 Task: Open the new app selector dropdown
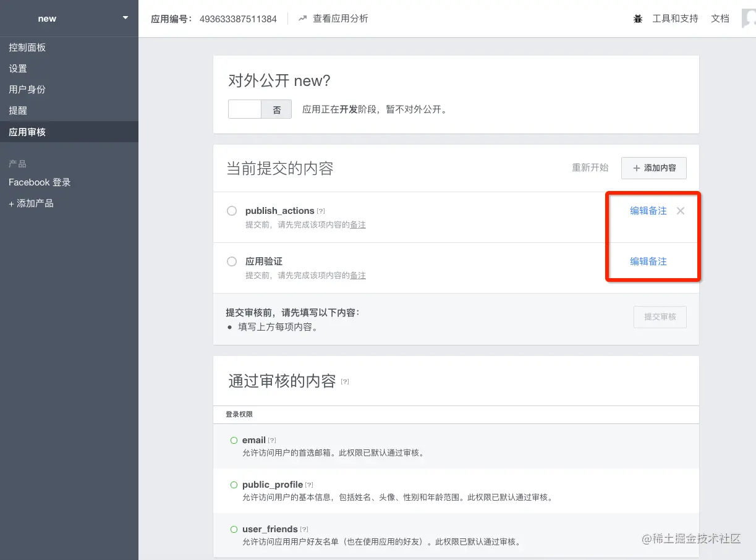69,19
